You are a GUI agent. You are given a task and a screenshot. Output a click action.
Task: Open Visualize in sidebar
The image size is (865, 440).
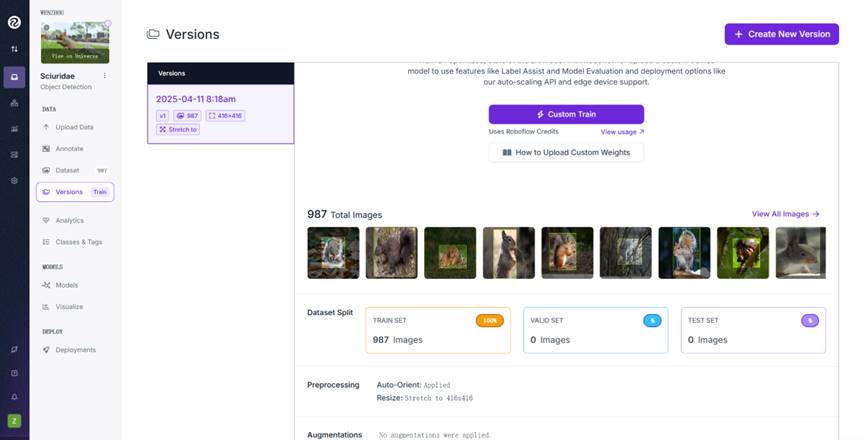pos(70,307)
